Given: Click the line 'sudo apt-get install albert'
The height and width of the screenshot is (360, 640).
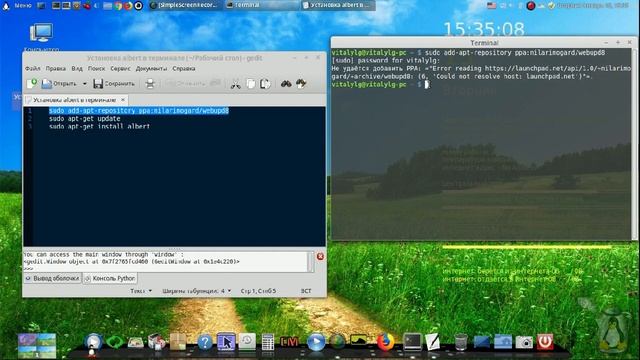Looking at the screenshot, I should [x=99, y=127].
